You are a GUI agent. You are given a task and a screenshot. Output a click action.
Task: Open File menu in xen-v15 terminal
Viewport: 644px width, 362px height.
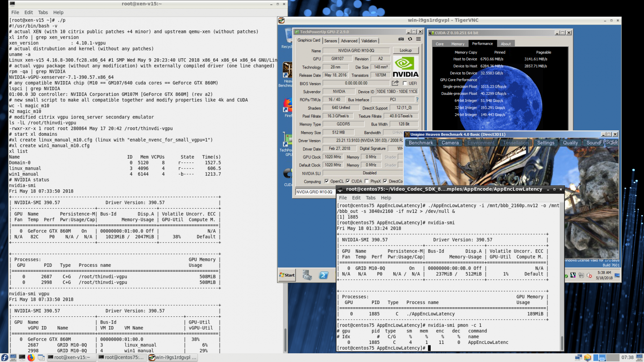[15, 12]
